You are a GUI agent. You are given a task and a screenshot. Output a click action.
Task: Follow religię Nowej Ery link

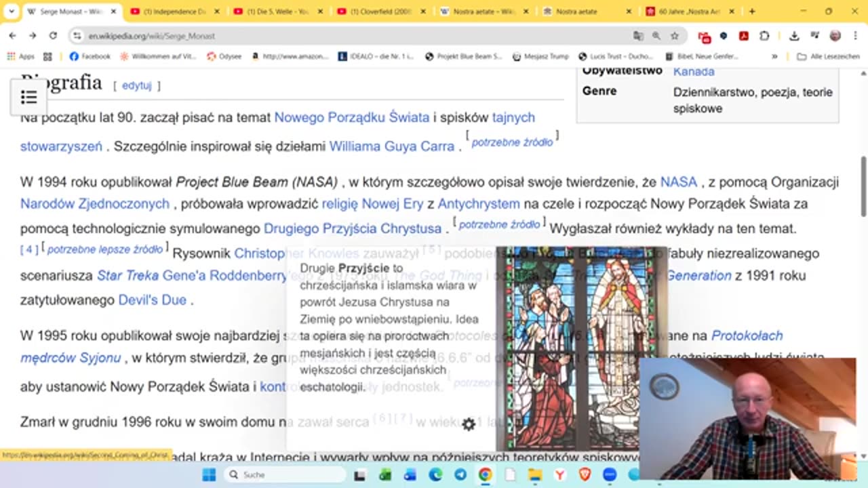[372, 203]
